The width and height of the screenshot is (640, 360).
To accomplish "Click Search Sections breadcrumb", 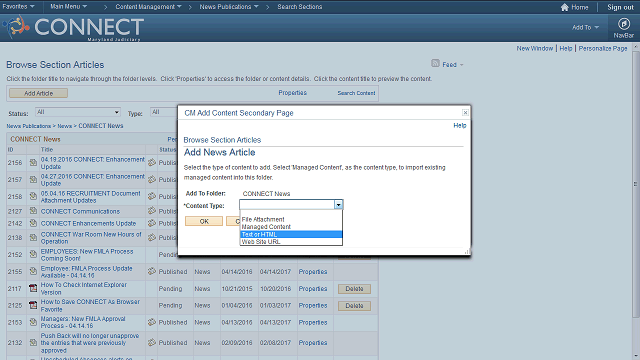I will tap(300, 7).
